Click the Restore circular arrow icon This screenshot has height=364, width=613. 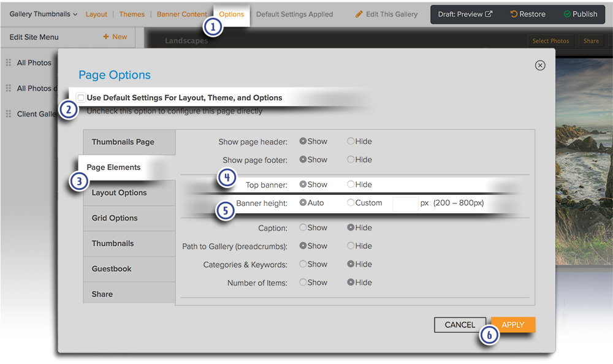pyautogui.click(x=514, y=14)
